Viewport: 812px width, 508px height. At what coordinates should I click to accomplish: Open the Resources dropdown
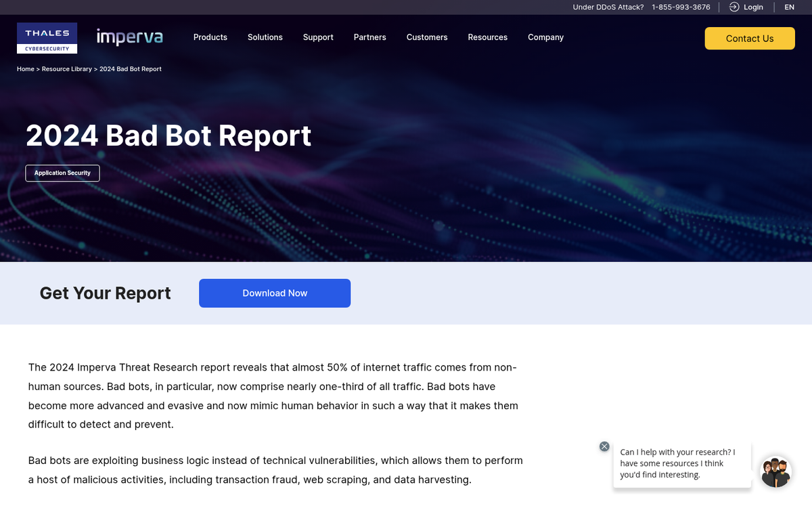pyautogui.click(x=487, y=37)
